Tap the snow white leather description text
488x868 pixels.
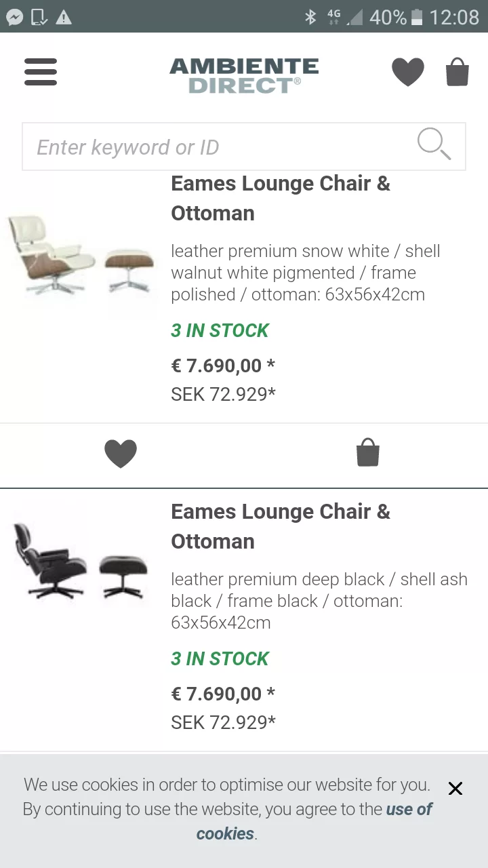click(x=305, y=273)
